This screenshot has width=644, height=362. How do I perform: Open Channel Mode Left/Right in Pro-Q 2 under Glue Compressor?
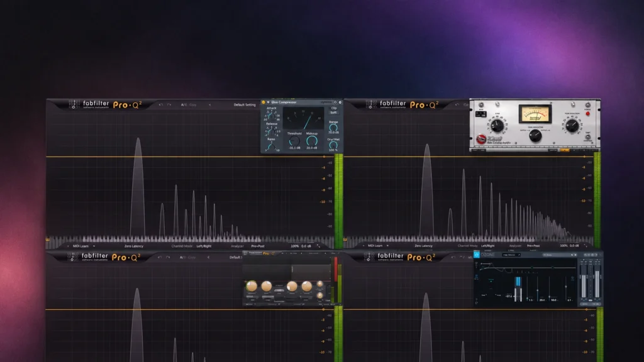coord(204,246)
